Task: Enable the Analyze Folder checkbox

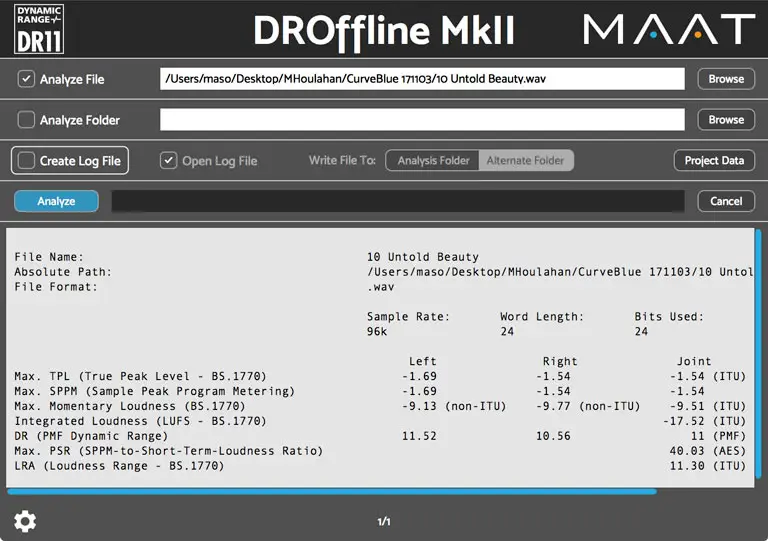Action: (x=26, y=119)
